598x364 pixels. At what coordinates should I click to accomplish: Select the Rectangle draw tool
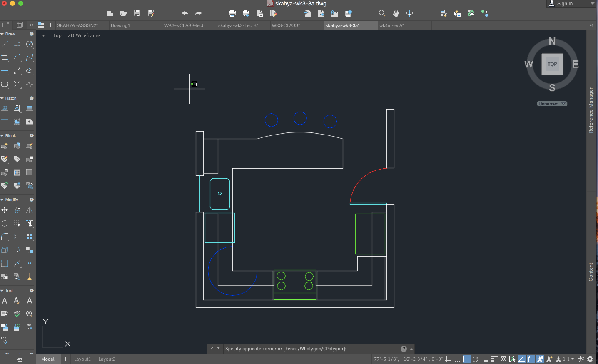(5, 58)
